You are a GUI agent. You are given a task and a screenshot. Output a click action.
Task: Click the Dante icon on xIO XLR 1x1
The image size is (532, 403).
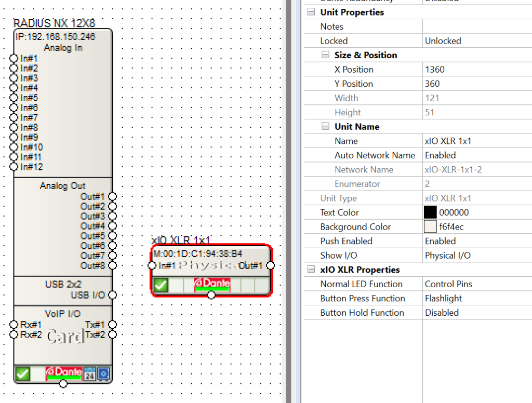coord(212,284)
